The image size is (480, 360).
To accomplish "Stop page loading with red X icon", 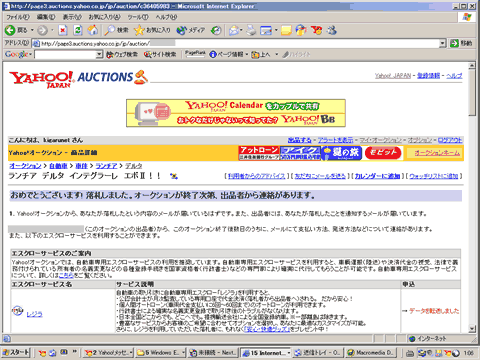I will (63, 30).
